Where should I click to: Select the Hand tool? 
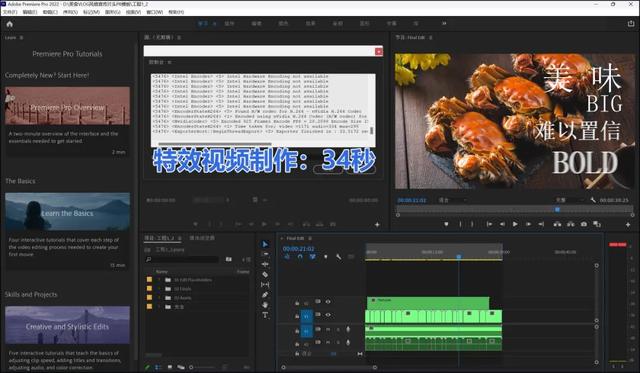click(265, 305)
